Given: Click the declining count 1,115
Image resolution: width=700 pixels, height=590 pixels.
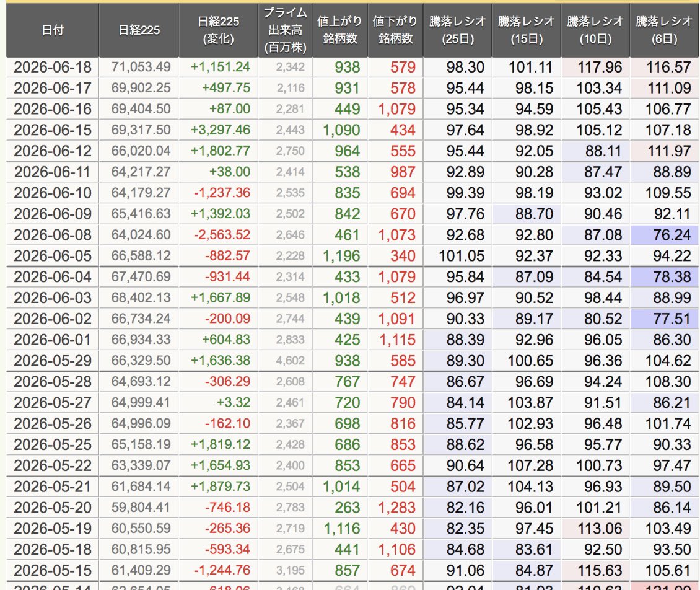Looking at the screenshot, I should pyautogui.click(x=397, y=340).
